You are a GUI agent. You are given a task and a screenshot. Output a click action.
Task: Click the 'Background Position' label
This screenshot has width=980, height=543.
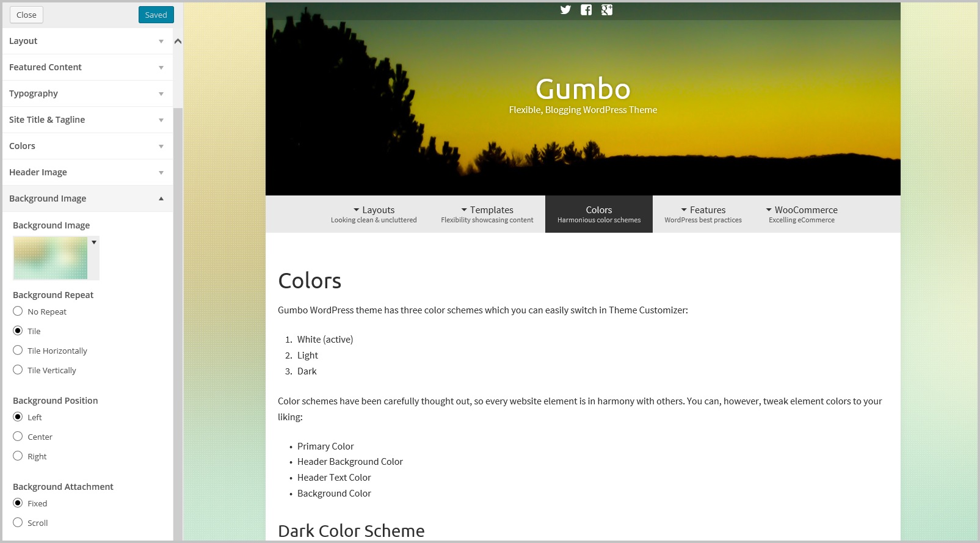[56, 401]
